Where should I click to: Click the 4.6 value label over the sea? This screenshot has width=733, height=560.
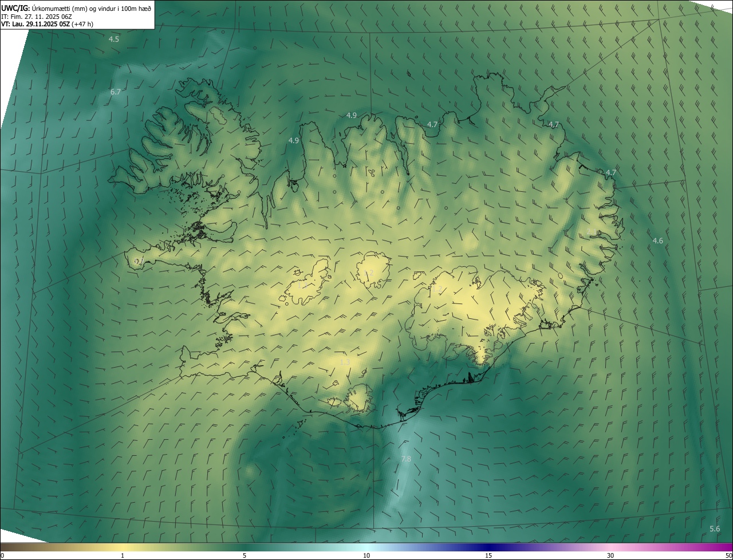tap(658, 241)
